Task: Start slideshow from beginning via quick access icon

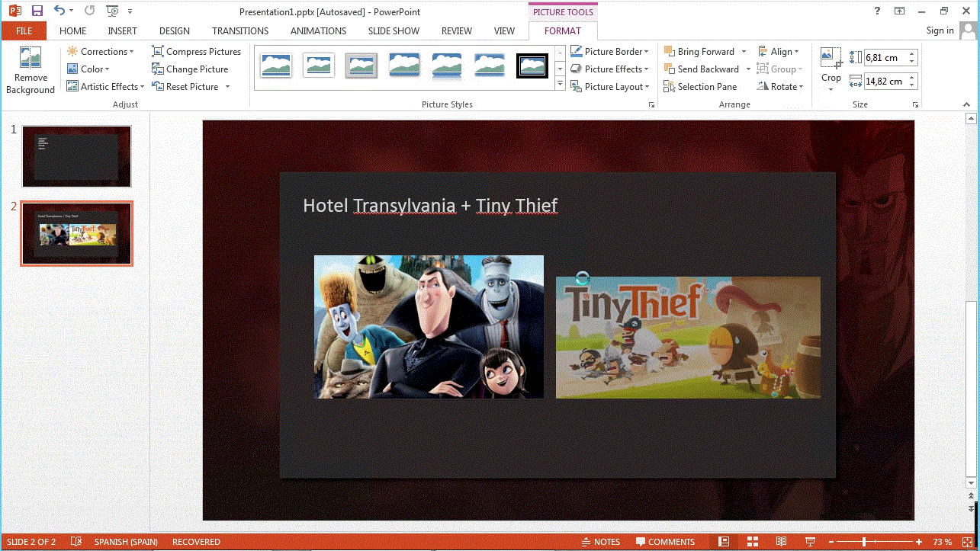Action: point(113,11)
